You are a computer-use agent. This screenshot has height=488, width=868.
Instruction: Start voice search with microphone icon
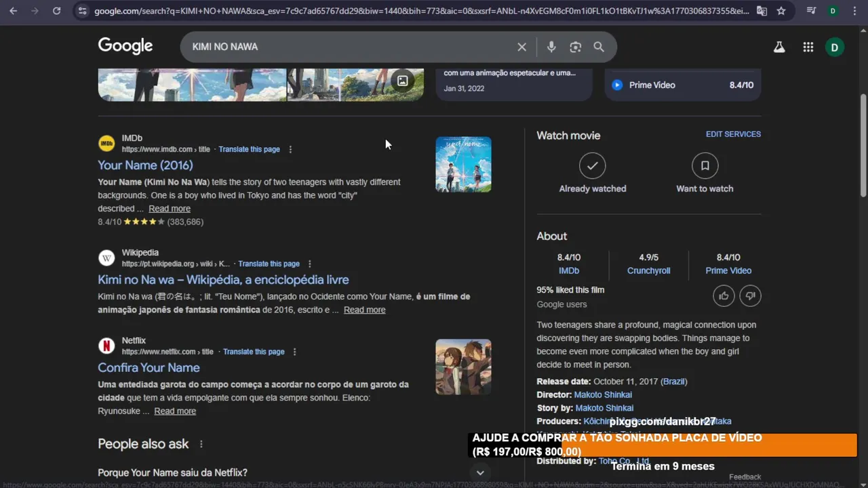pos(551,47)
